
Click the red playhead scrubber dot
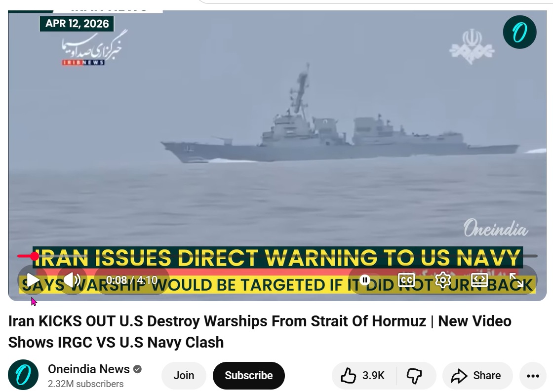pos(34,256)
